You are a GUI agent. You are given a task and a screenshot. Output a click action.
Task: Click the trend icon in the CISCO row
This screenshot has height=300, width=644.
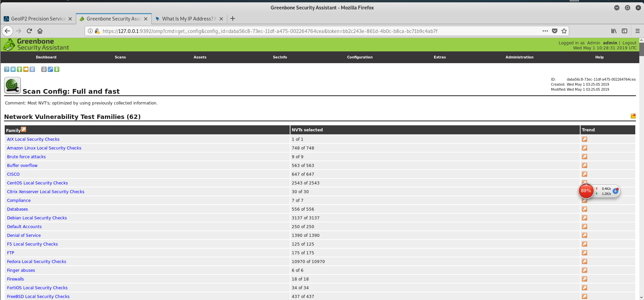coord(585,174)
